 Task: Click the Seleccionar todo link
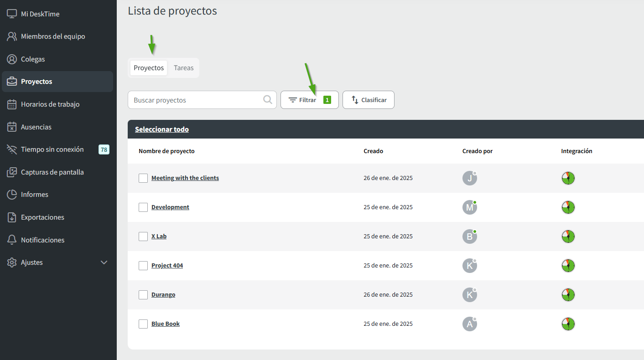click(161, 129)
